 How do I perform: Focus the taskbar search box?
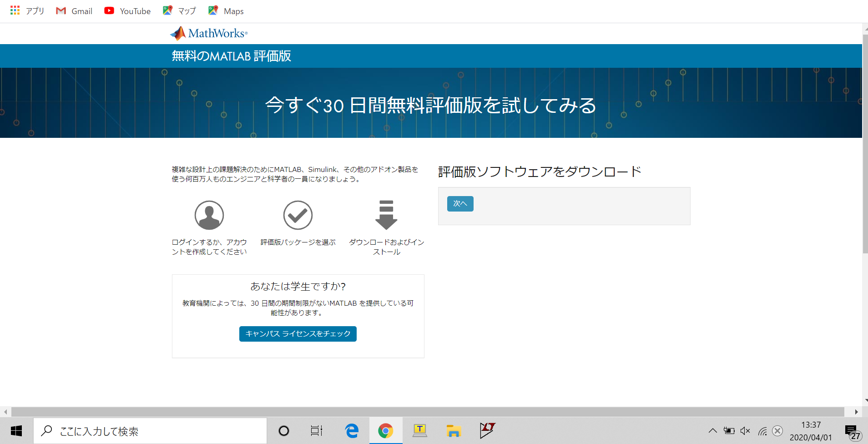tap(150, 431)
